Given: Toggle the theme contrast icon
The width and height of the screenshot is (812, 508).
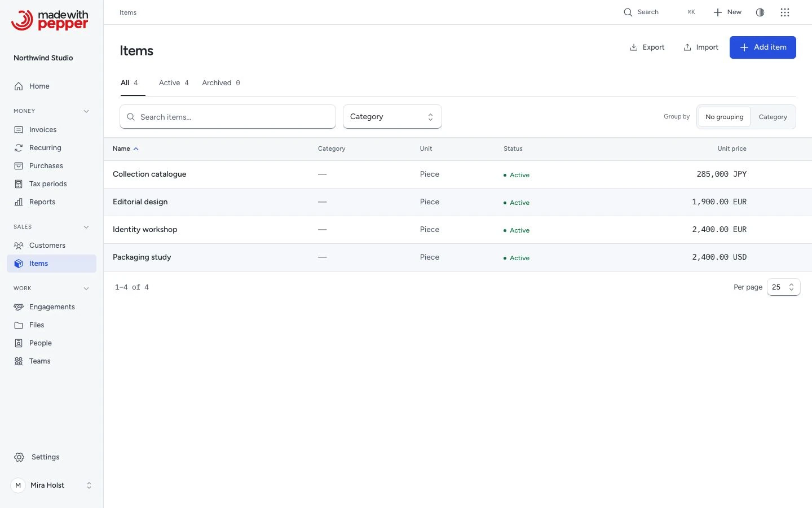Looking at the screenshot, I should (760, 12).
